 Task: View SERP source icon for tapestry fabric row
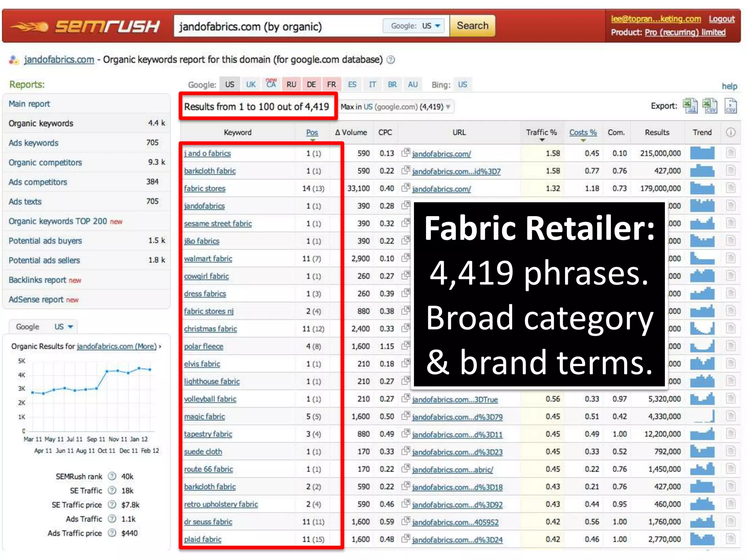pos(731,433)
